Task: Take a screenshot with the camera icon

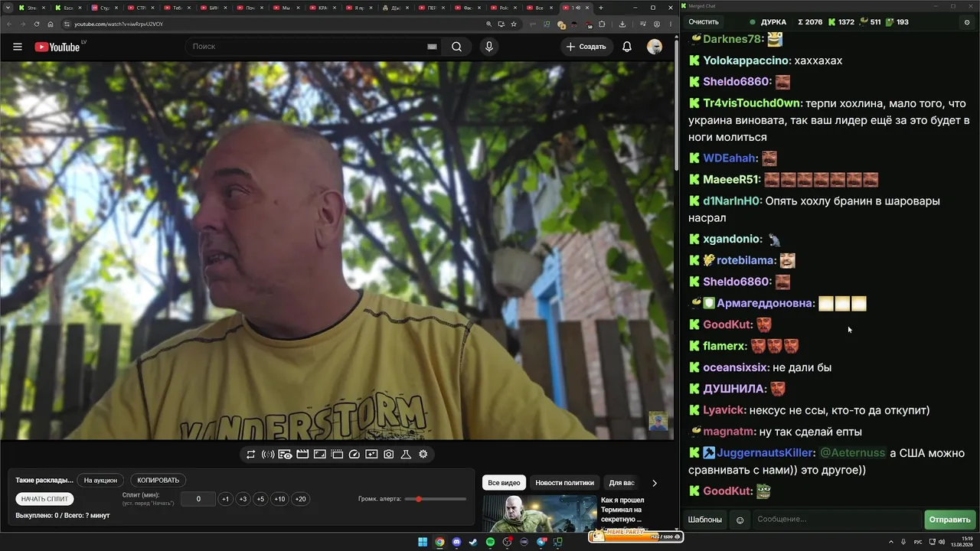Action: (x=389, y=455)
